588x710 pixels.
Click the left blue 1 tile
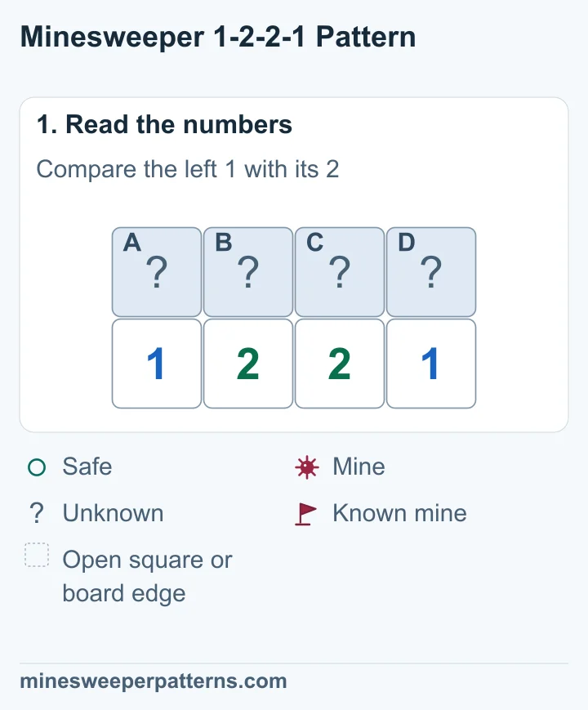pyautogui.click(x=157, y=364)
